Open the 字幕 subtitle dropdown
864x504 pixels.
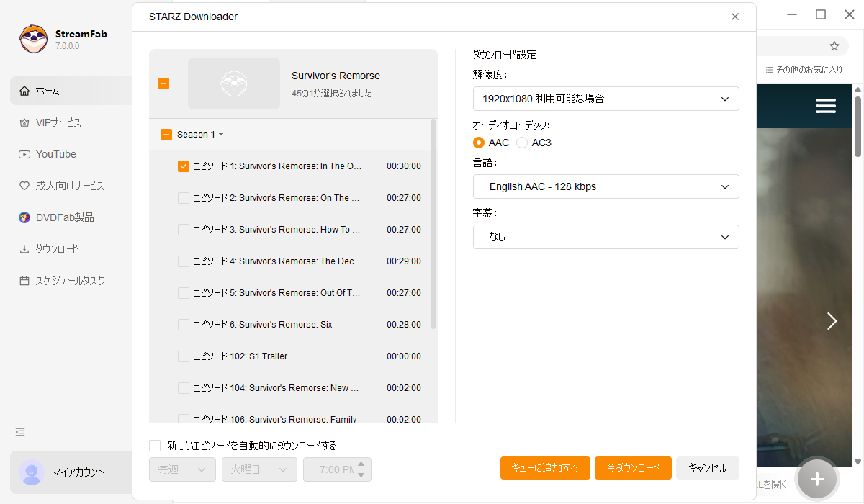606,237
